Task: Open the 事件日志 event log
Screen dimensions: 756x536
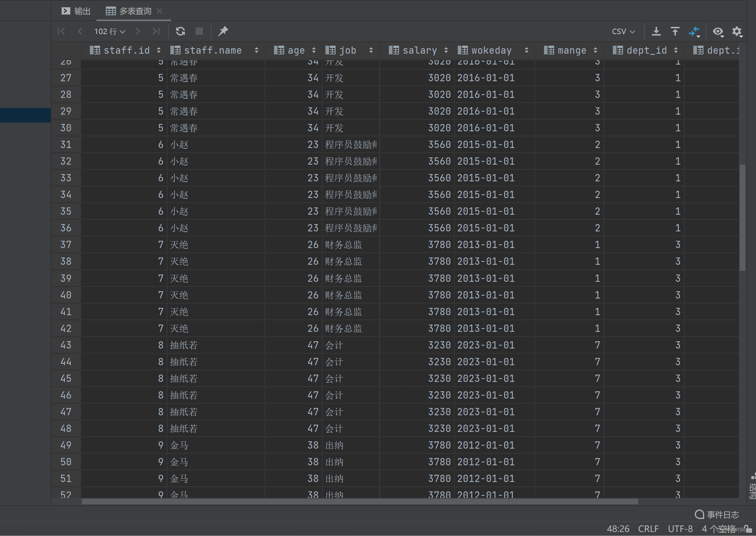Action: pyautogui.click(x=716, y=515)
